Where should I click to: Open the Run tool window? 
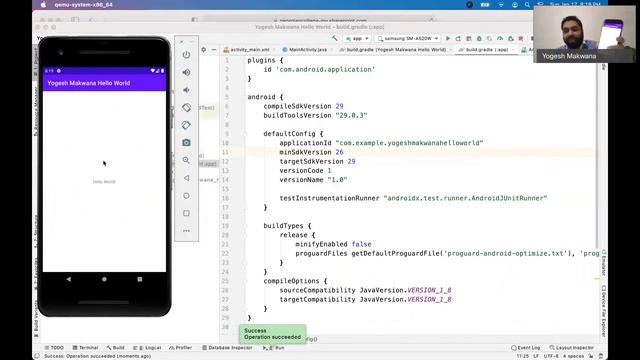coord(275,348)
